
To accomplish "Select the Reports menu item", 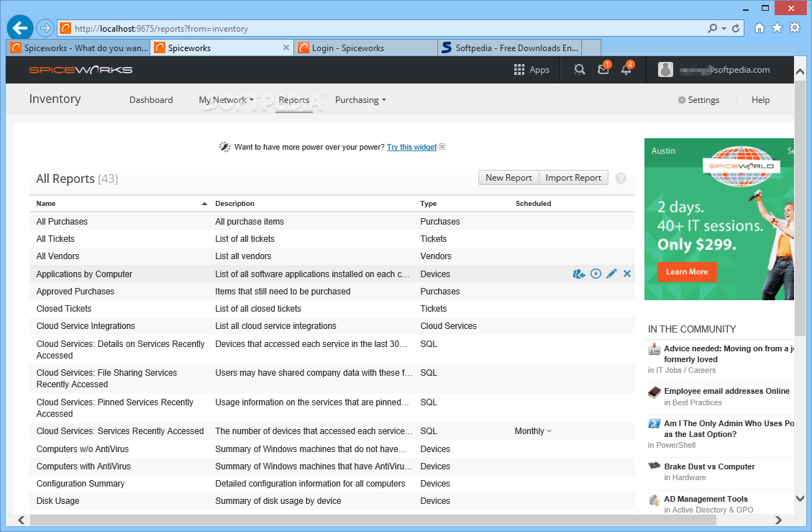I will pyautogui.click(x=293, y=100).
